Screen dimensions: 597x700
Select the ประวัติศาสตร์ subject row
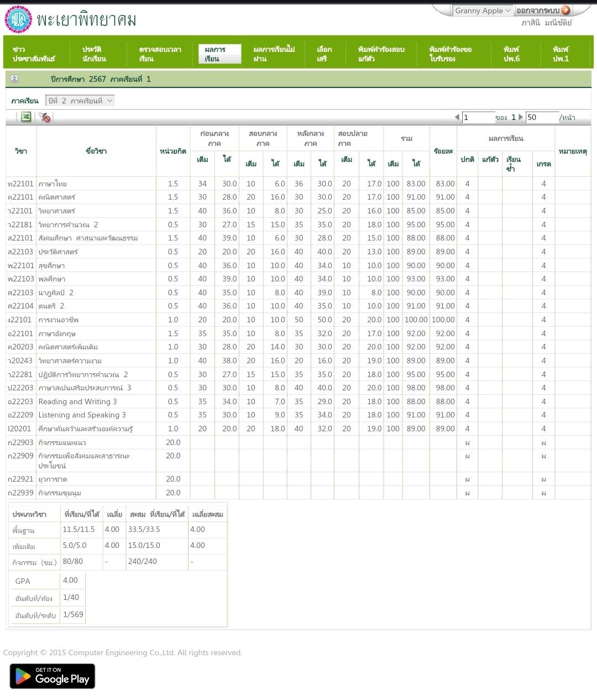tap(298, 252)
